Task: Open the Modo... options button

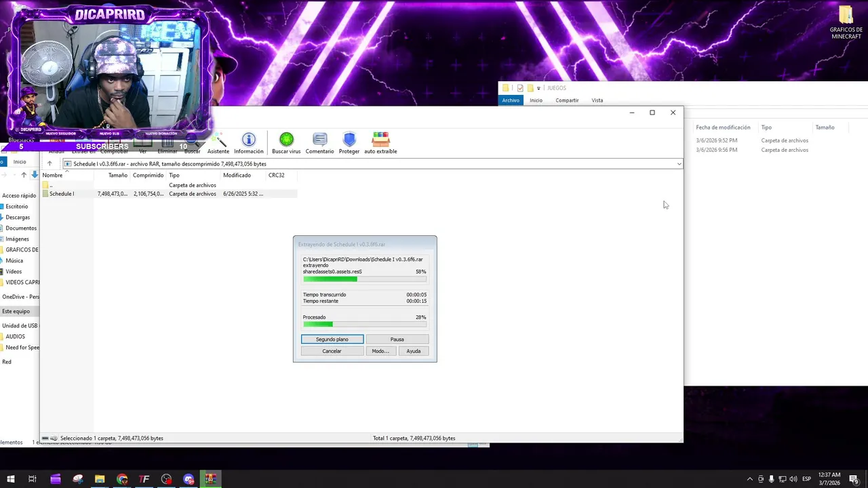Action: click(x=380, y=351)
